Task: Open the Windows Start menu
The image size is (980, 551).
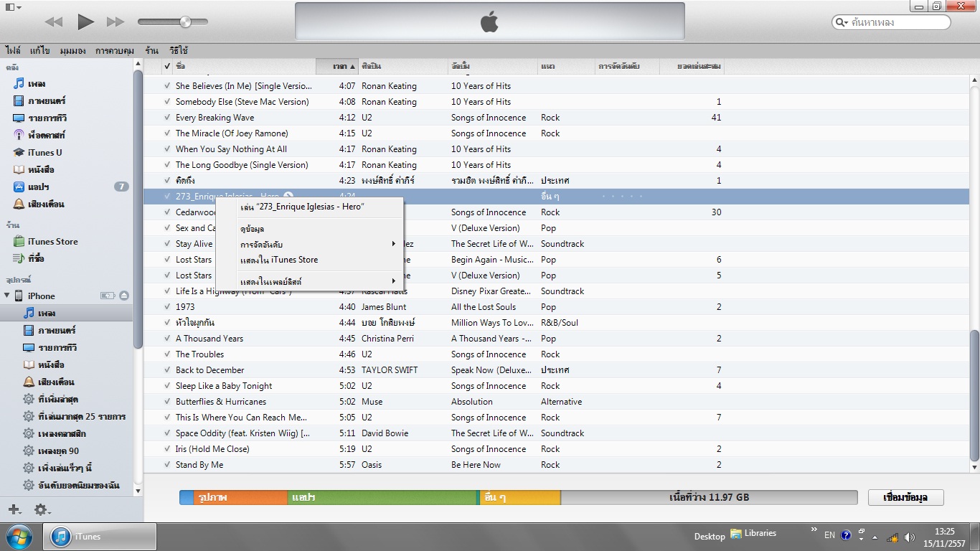Action: tap(19, 536)
